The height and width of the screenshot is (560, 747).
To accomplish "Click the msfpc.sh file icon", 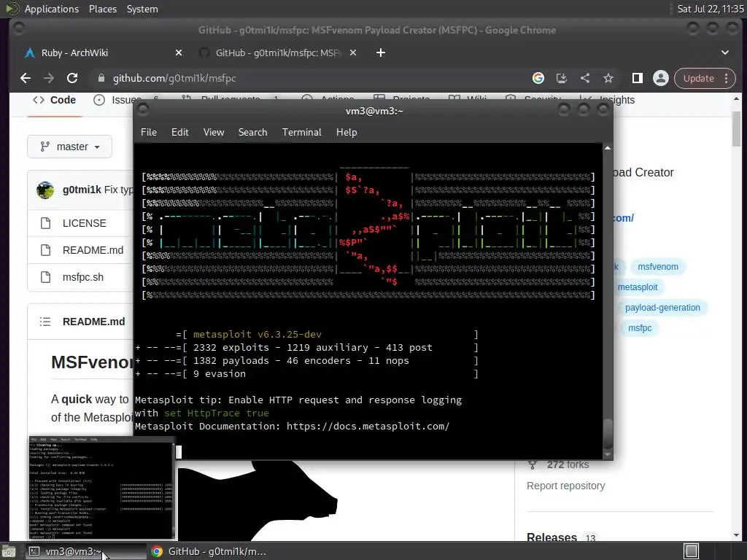I will [45, 277].
